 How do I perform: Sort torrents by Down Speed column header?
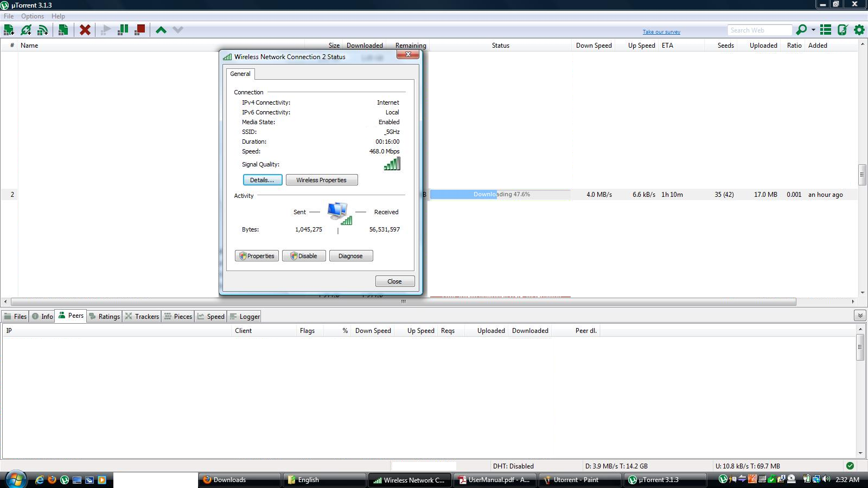593,46
